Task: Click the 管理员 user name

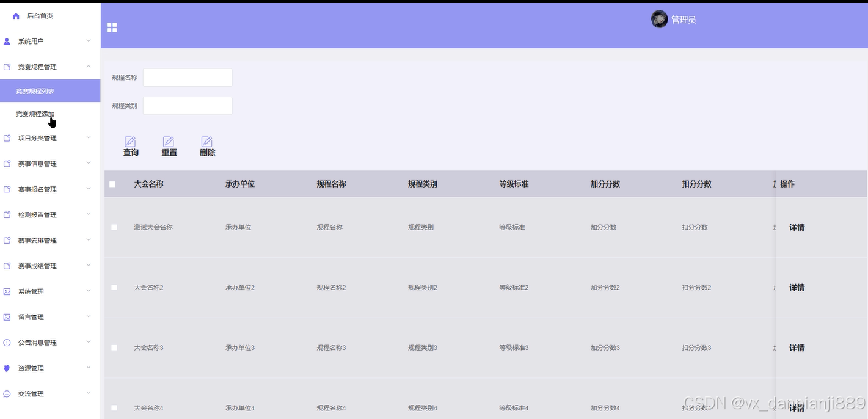Action: pyautogui.click(x=684, y=20)
